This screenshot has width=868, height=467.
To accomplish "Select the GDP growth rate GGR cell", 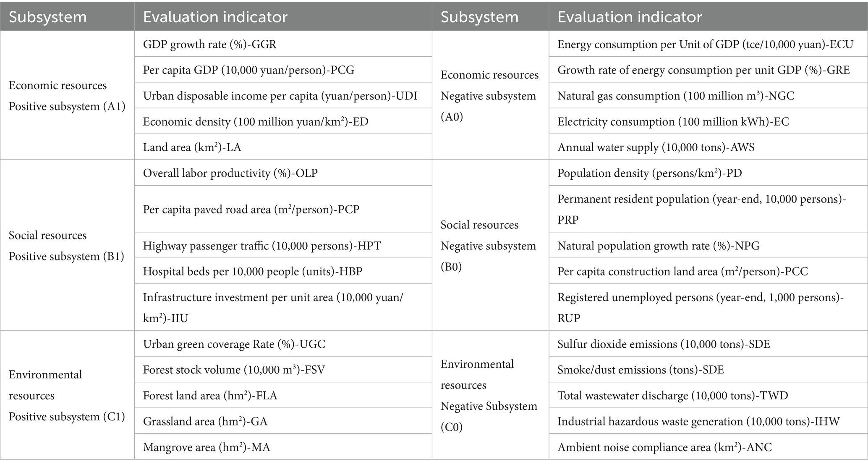I will (x=283, y=44).
